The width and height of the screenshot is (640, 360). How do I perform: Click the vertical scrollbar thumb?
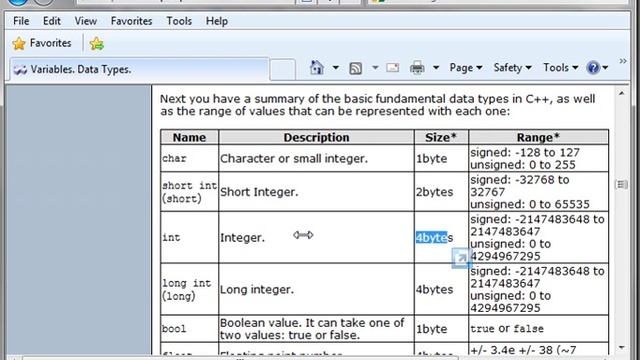621,184
